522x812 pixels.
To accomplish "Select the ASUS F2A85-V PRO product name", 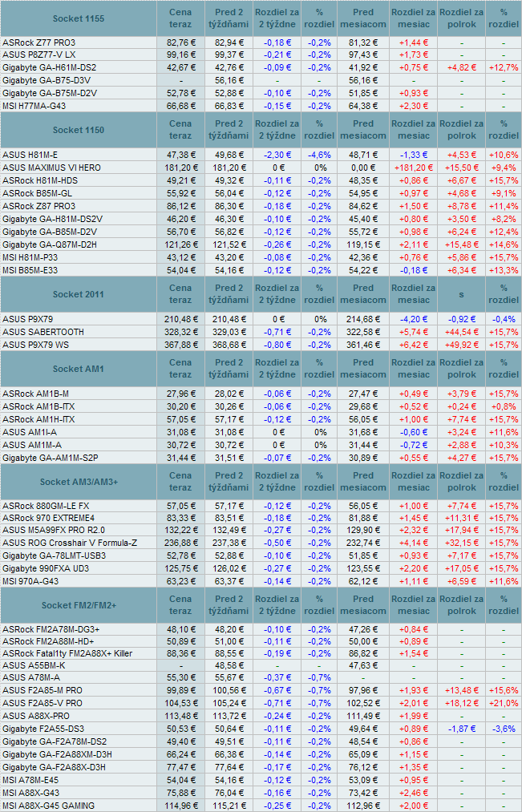I will click(x=42, y=703).
